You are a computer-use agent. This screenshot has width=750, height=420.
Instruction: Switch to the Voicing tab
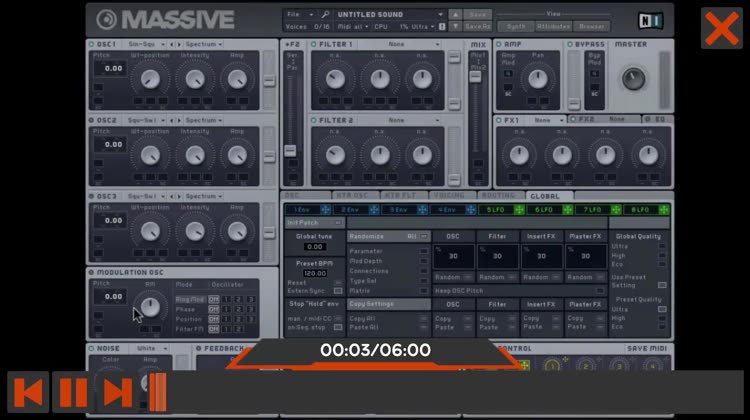click(452, 196)
